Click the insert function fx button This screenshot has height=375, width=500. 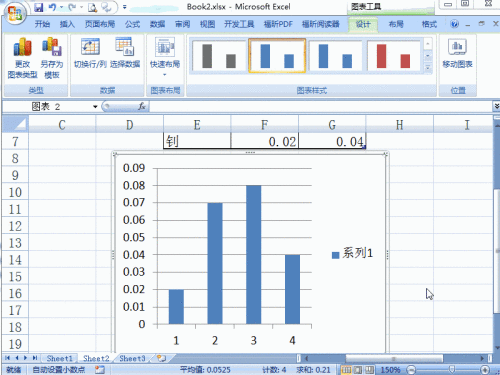pos(142,106)
